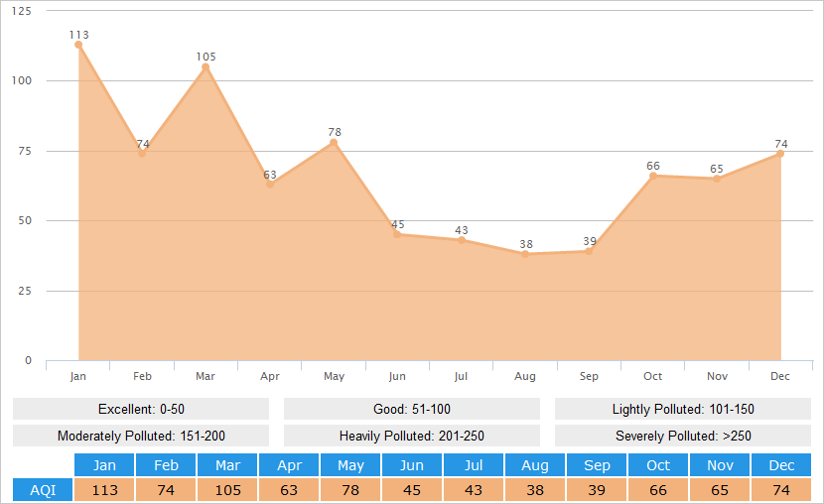The width and height of the screenshot is (824, 504).
Task: Click the table cell with value 65
Action: (720, 490)
